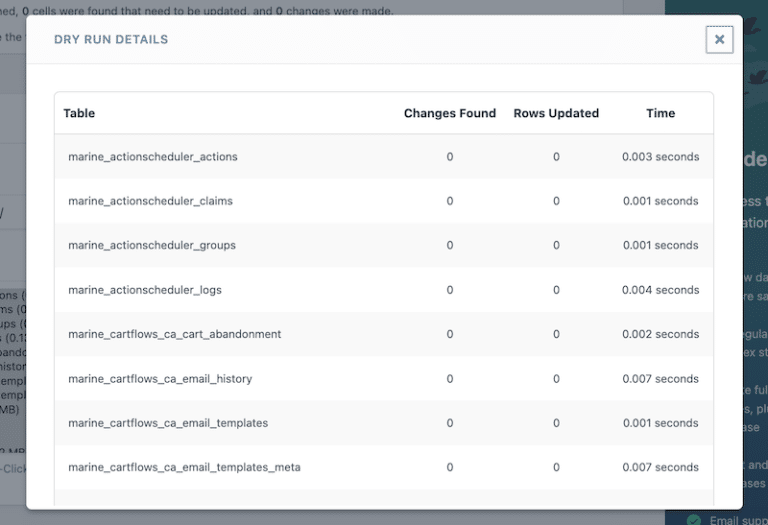Click the DRY RUN DETAILS dialog title
This screenshot has width=768, height=525.
pyautogui.click(x=111, y=40)
